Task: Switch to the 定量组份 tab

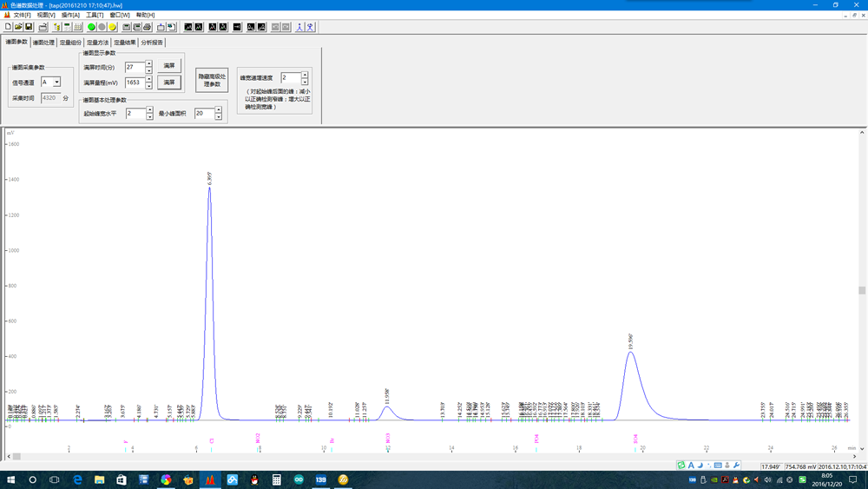Action: click(70, 43)
